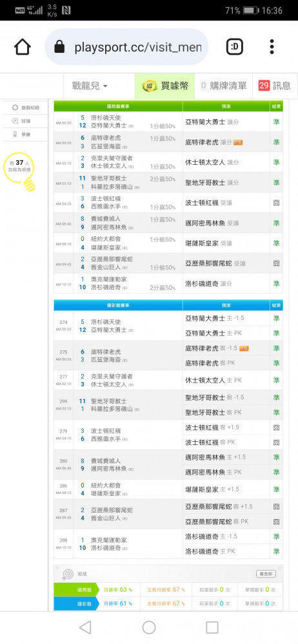This screenshot has height=644, width=298.
Task: Click 聖地牙哥教士 客 -1.5 prediction
Action: (214, 397)
